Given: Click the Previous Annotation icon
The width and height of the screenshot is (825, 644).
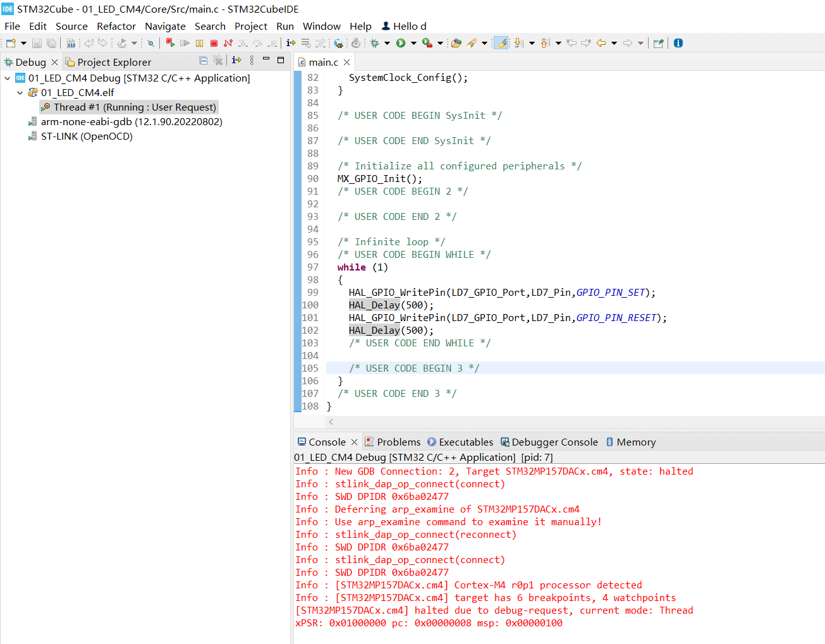Looking at the screenshot, I should (545, 43).
